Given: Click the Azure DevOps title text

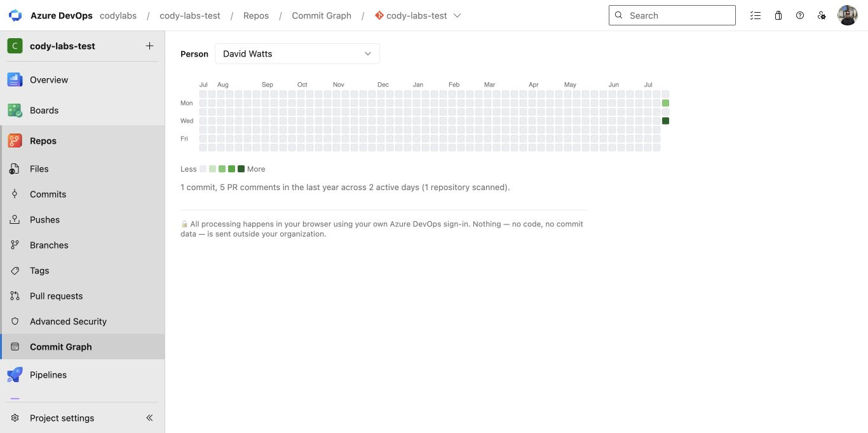Looking at the screenshot, I should point(62,15).
